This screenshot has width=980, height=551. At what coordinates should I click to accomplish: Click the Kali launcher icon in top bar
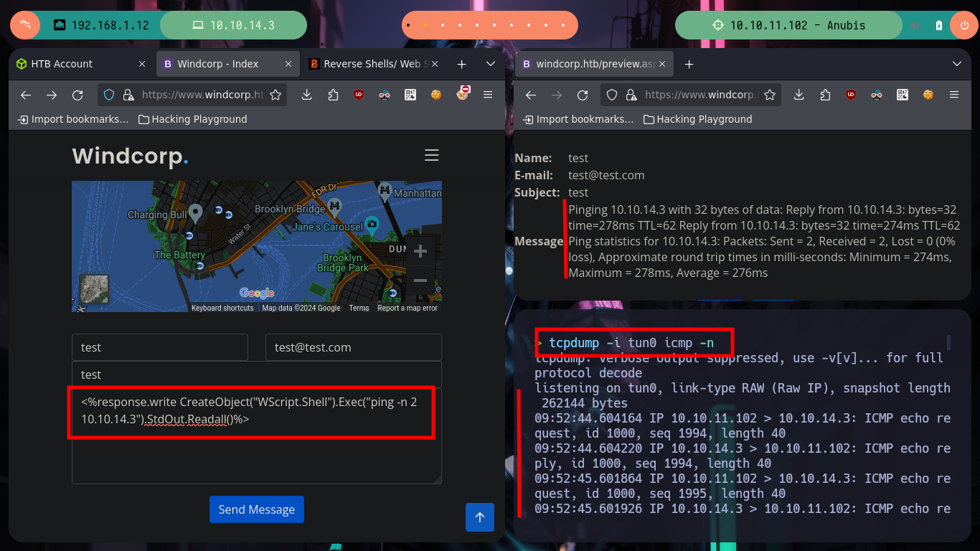(x=25, y=25)
